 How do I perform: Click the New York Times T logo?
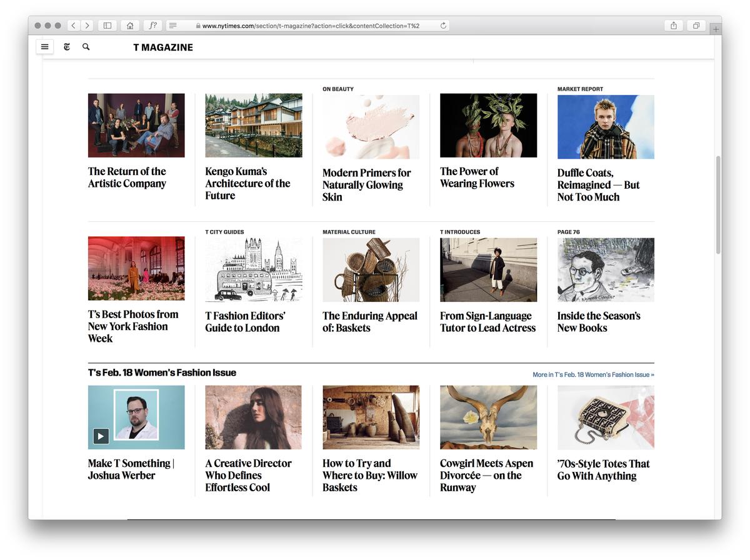click(x=67, y=47)
